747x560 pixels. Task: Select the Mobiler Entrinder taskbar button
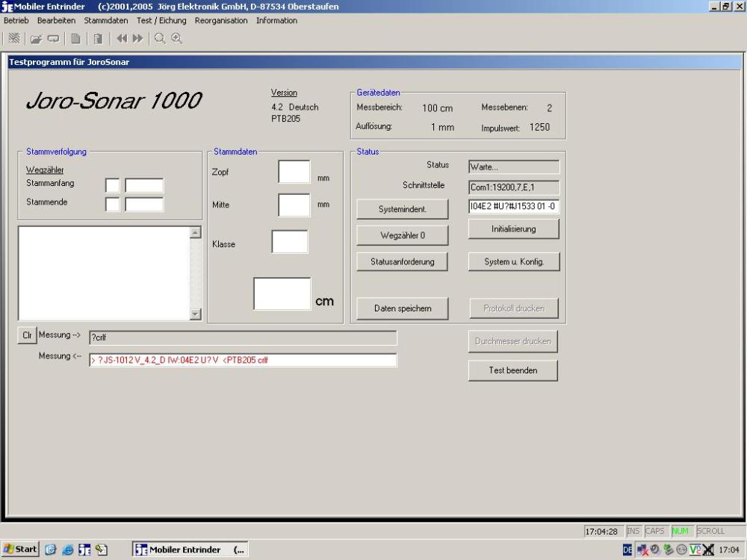[190, 550]
